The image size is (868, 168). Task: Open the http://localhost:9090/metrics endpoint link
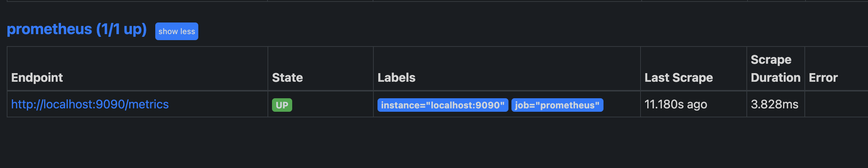pyautogui.click(x=90, y=104)
